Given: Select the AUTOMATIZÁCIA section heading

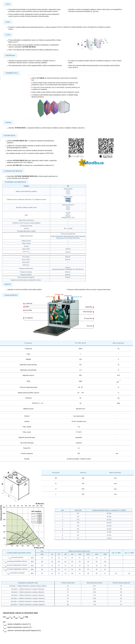Looking at the screenshot, I should click(x=10, y=135).
